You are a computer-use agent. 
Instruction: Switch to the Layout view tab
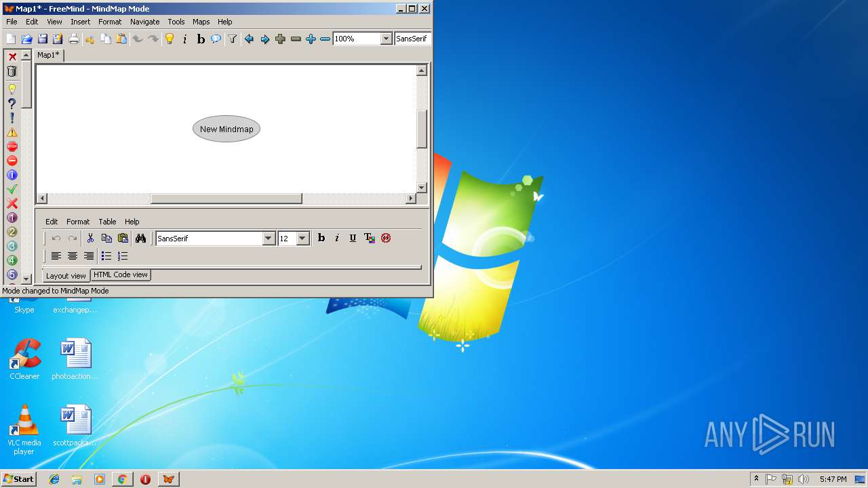(66, 276)
